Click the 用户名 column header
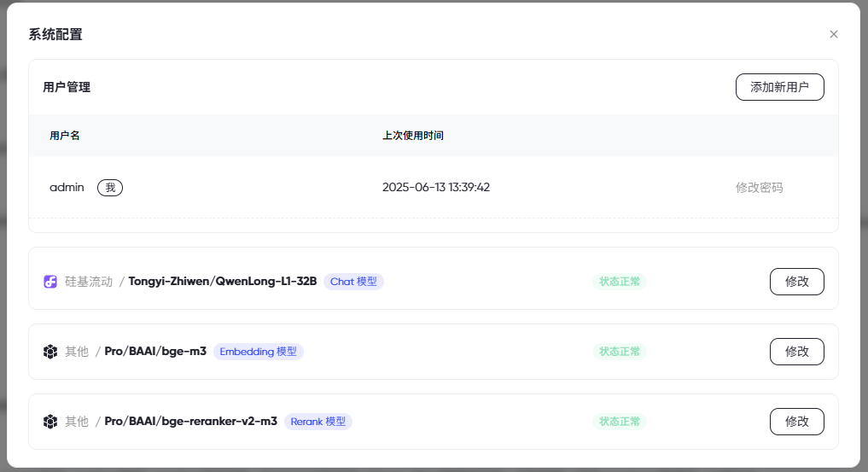868x472 pixels. pyautogui.click(x=65, y=136)
